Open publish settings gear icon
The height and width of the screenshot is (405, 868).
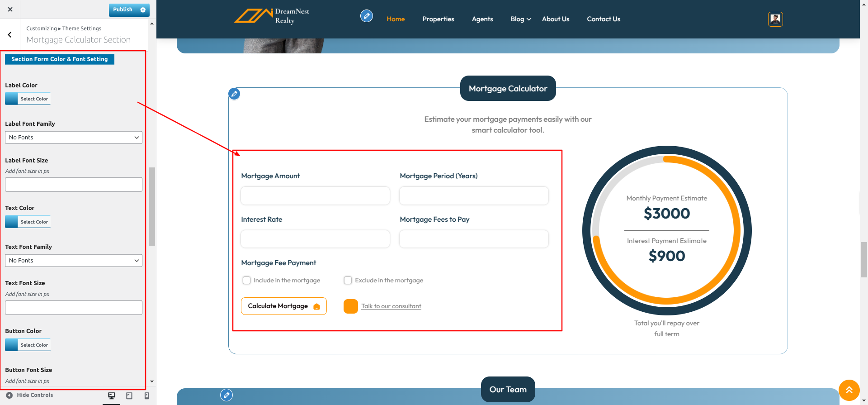(x=143, y=10)
